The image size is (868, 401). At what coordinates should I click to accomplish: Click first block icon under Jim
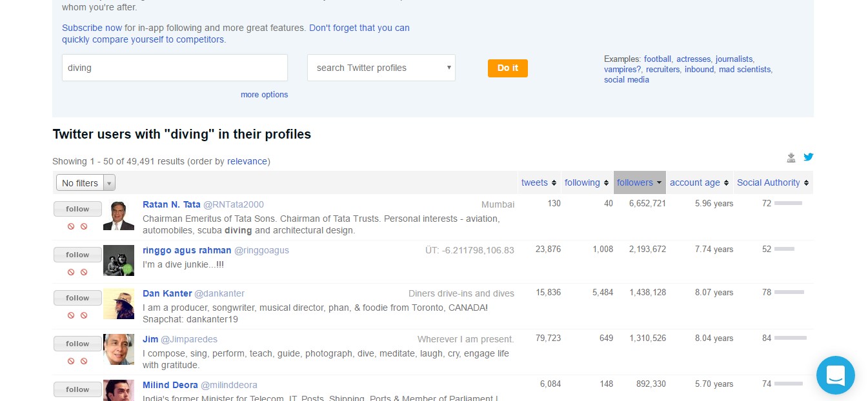(71, 361)
